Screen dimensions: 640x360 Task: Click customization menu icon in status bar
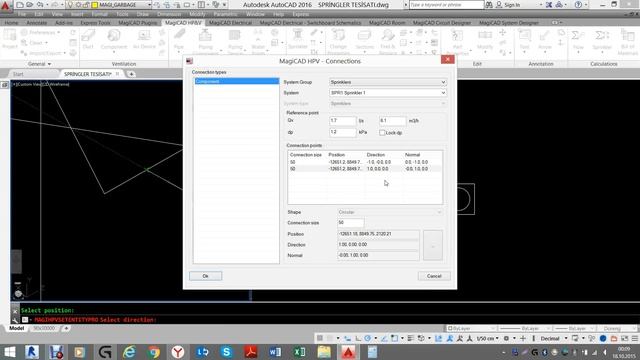635,338
